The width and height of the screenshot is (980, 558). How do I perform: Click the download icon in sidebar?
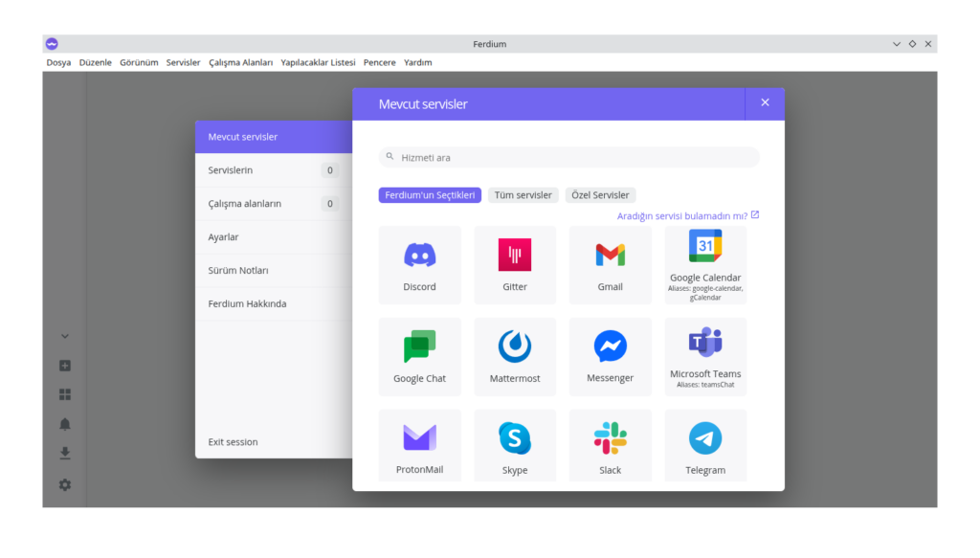click(x=65, y=454)
